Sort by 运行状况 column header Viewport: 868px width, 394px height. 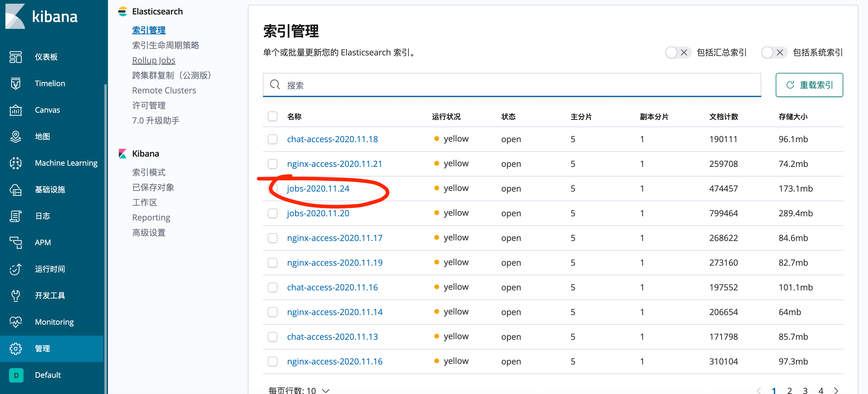click(446, 117)
